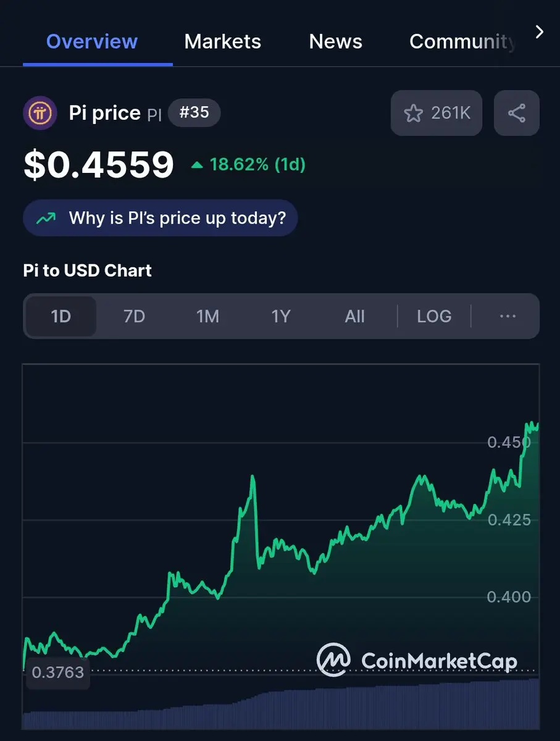Show the All time chart range
Screen dimensions: 560x741
[x=354, y=316]
